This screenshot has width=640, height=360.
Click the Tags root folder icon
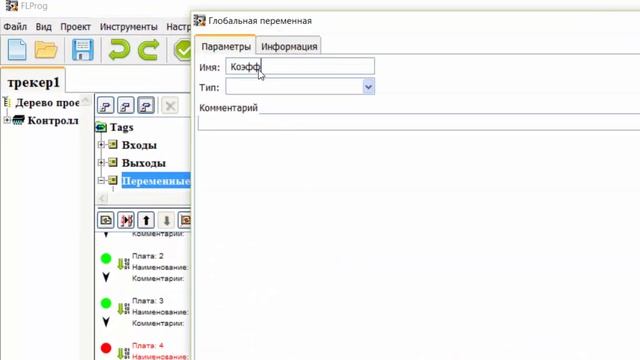pyautogui.click(x=101, y=127)
